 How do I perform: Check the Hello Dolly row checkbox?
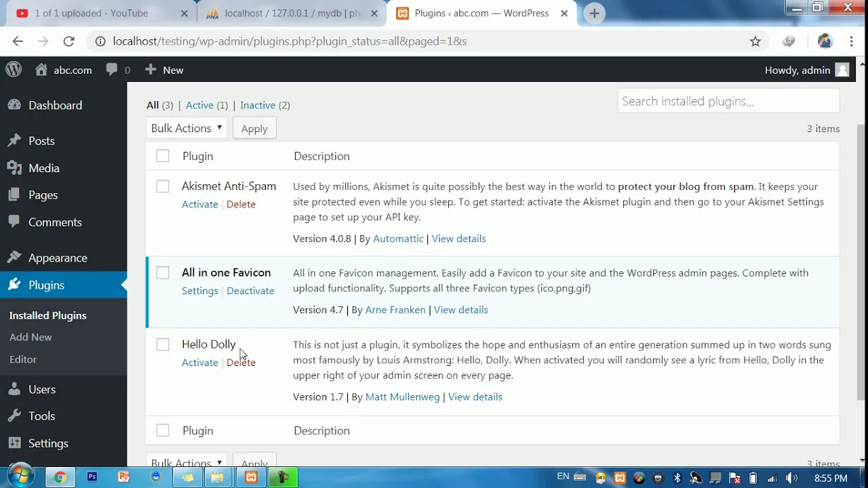[x=163, y=344]
